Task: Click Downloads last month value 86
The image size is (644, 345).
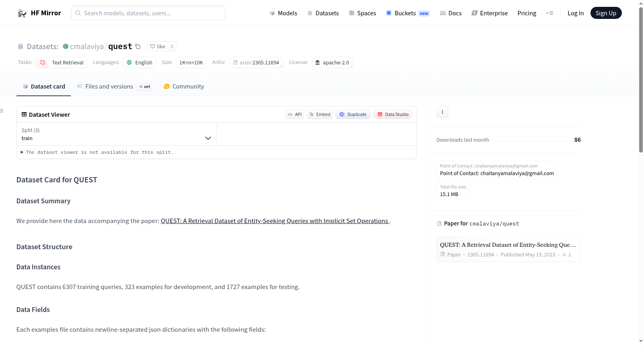Action: [x=577, y=140]
